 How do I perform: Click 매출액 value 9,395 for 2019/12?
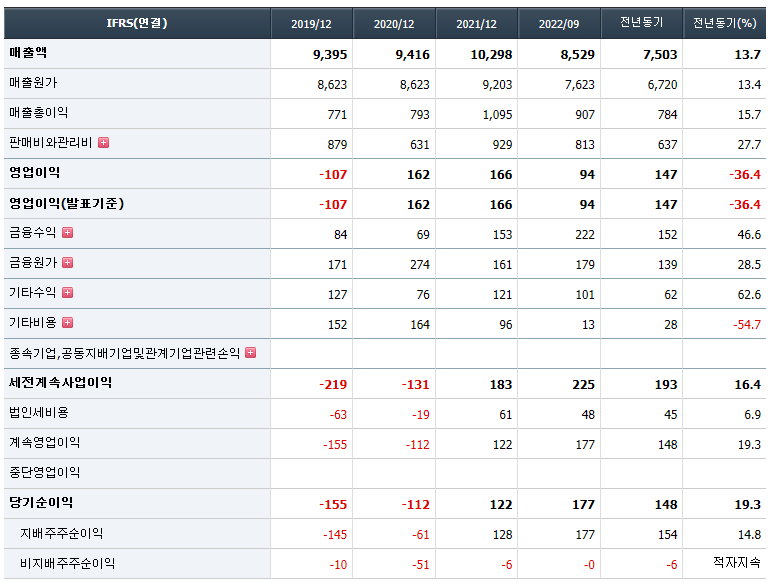click(x=330, y=55)
